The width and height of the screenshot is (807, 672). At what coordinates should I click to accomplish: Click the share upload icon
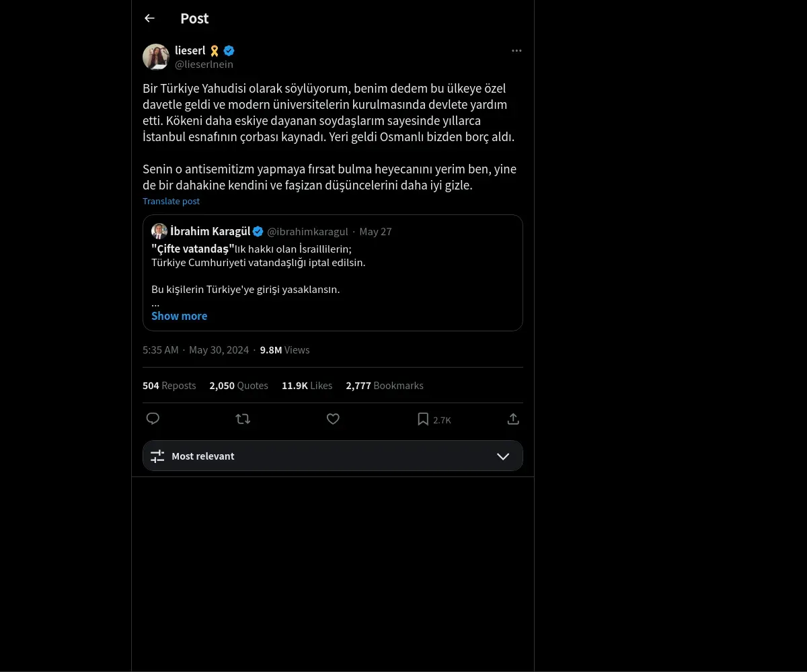pyautogui.click(x=513, y=419)
